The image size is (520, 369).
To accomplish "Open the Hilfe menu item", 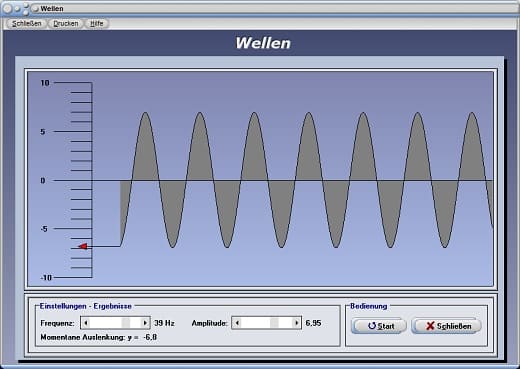I will (x=97, y=24).
